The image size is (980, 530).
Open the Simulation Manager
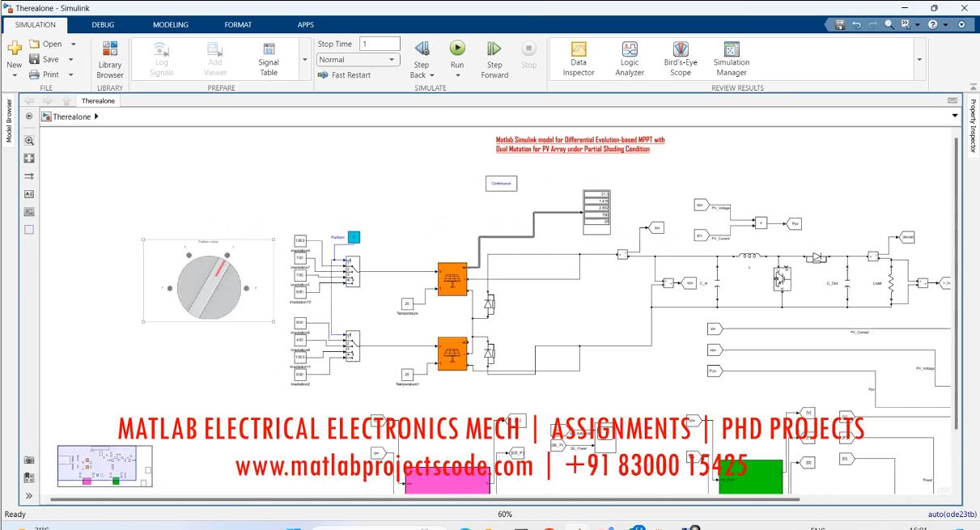pos(732,60)
